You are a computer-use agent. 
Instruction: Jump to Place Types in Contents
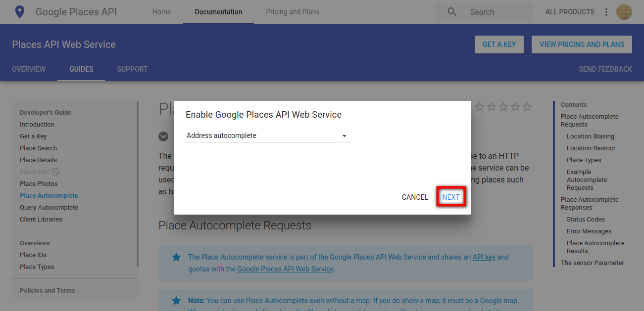pyautogui.click(x=584, y=160)
